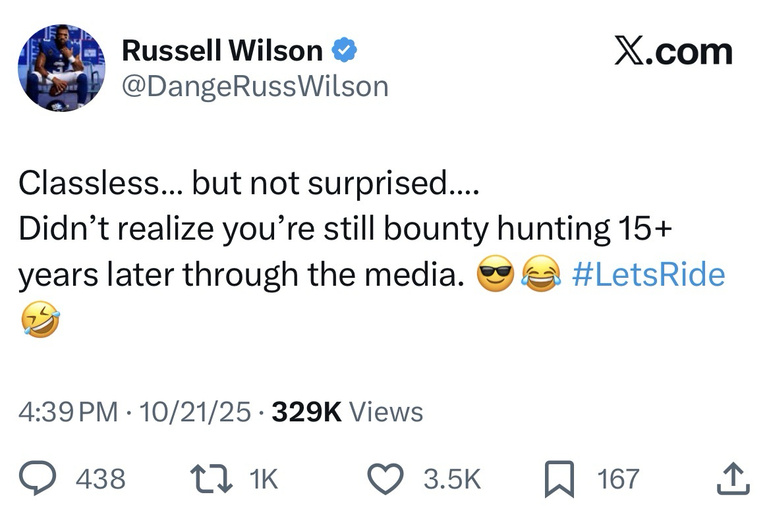The height and width of the screenshot is (532, 771).
Task: Click the 3.5K likes count
Action: click(452, 479)
